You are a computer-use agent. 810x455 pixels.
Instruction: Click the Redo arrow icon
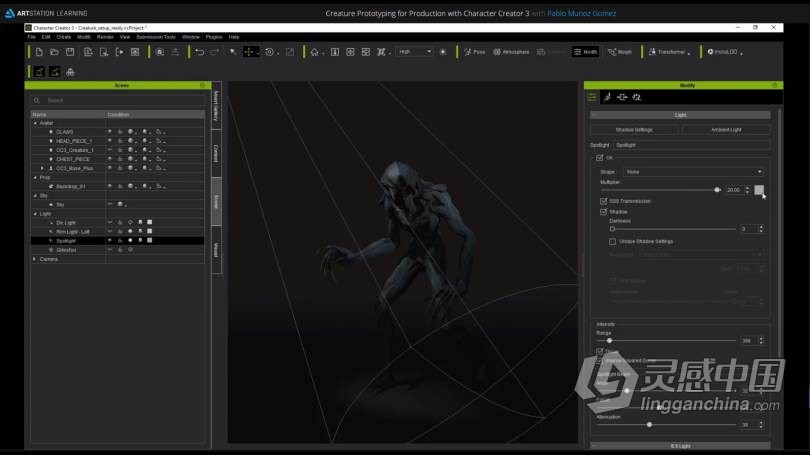click(x=214, y=52)
